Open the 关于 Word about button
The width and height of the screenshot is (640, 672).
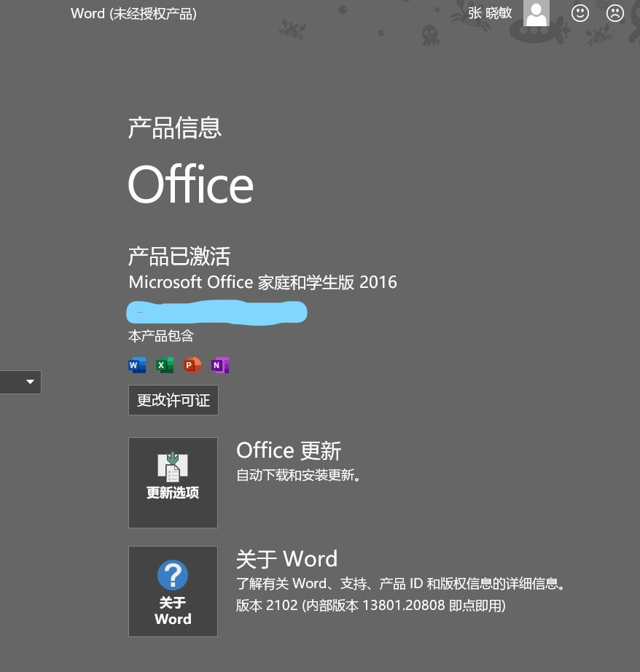173,591
